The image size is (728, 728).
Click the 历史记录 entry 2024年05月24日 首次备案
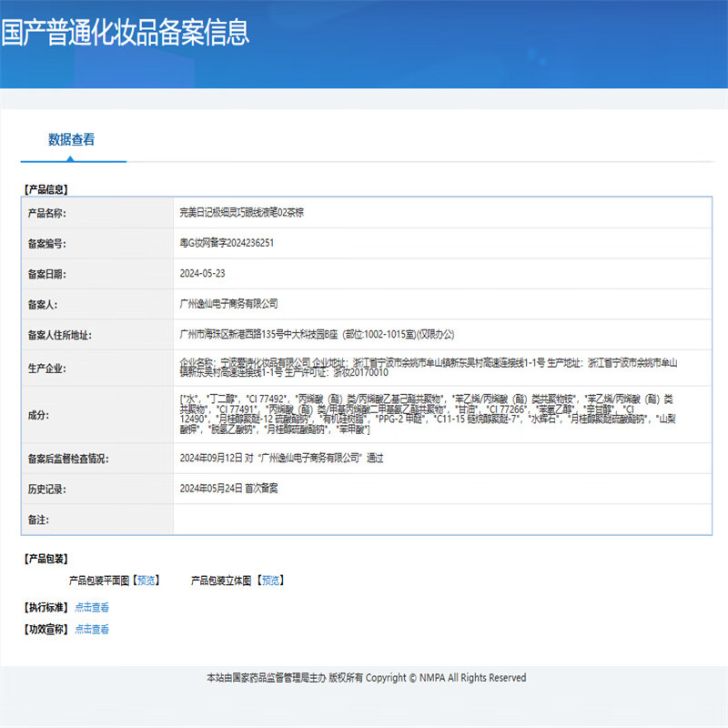coord(229,489)
